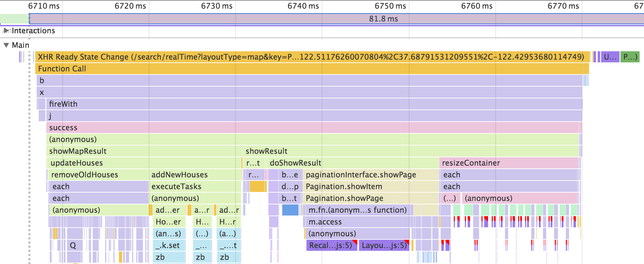Expand the Interactions track
644x264 pixels.
[x=6, y=30]
